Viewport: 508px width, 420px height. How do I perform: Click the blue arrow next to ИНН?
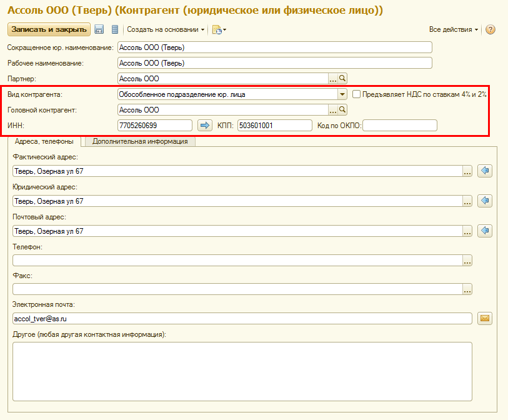(205, 126)
